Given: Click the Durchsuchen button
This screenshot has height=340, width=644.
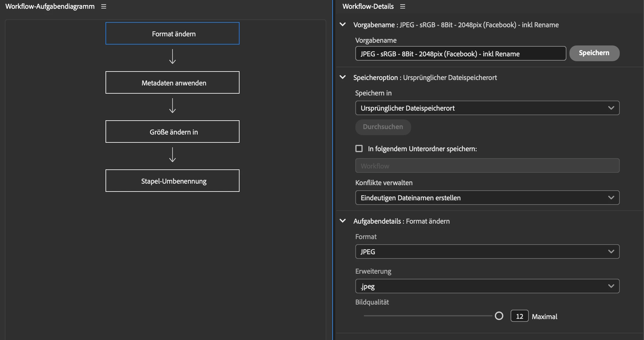Looking at the screenshot, I should 383,127.
